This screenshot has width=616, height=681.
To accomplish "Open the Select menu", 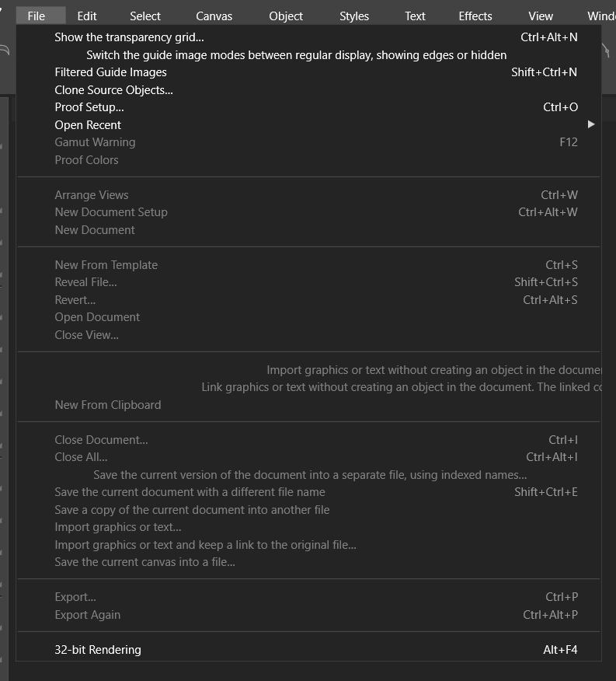I will (x=145, y=16).
